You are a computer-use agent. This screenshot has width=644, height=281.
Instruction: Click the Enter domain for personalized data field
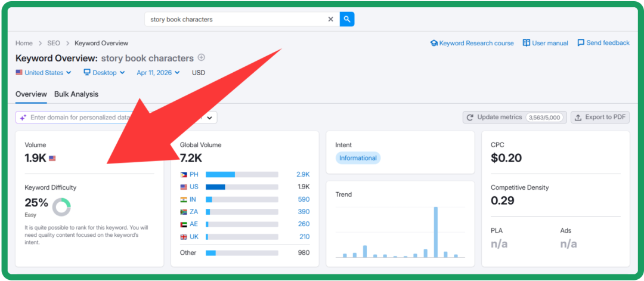click(80, 118)
